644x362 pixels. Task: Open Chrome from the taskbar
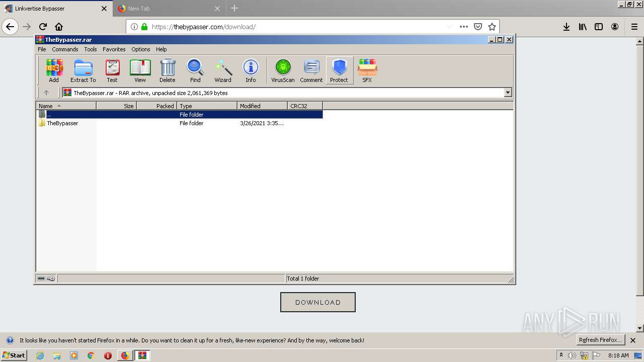(91, 355)
